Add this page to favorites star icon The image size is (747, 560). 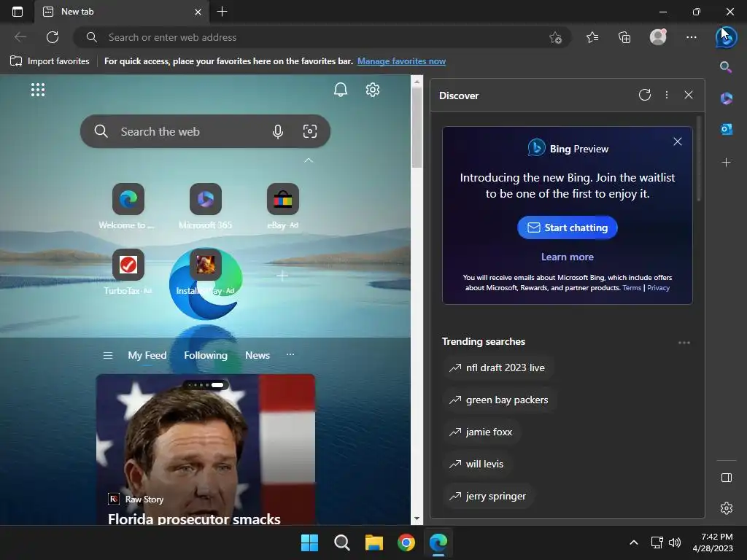(x=555, y=37)
